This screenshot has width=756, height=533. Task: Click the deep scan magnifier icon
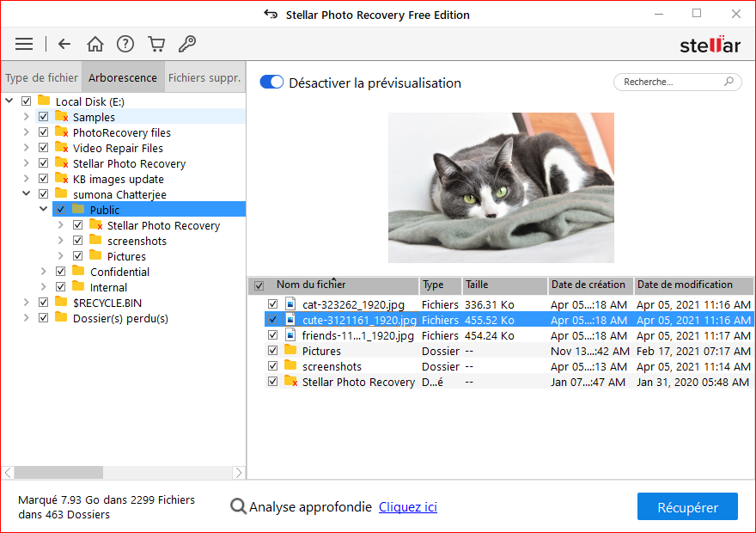[x=238, y=506]
